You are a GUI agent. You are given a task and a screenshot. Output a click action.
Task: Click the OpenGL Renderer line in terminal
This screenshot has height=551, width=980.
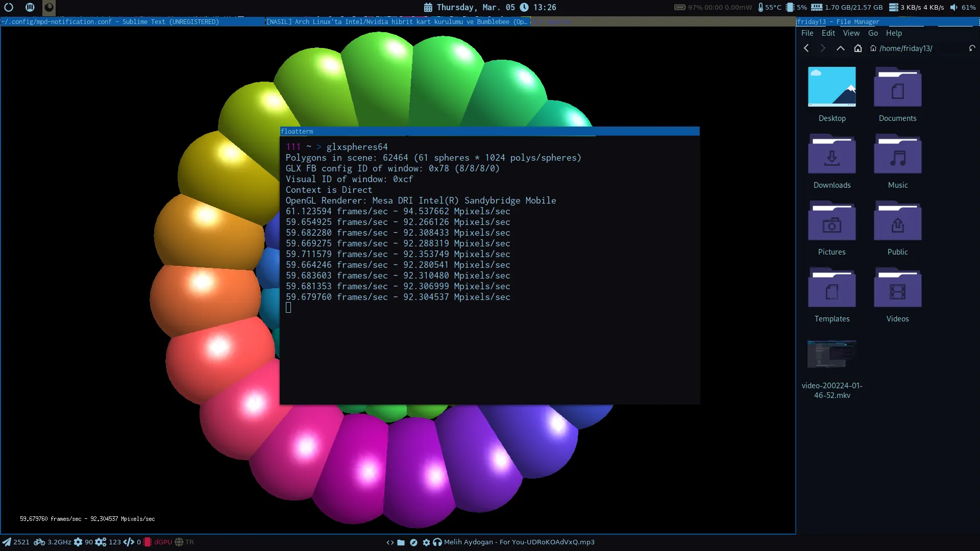pyautogui.click(x=421, y=201)
